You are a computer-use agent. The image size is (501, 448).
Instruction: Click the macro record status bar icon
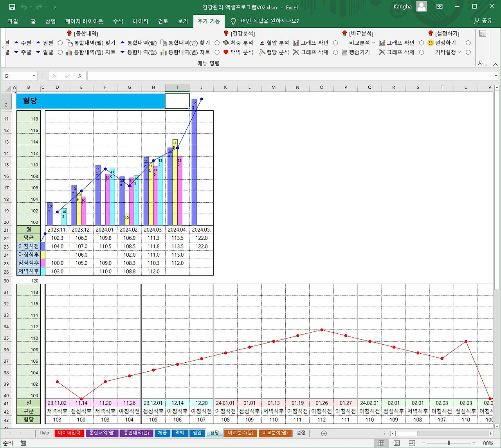tap(23, 443)
